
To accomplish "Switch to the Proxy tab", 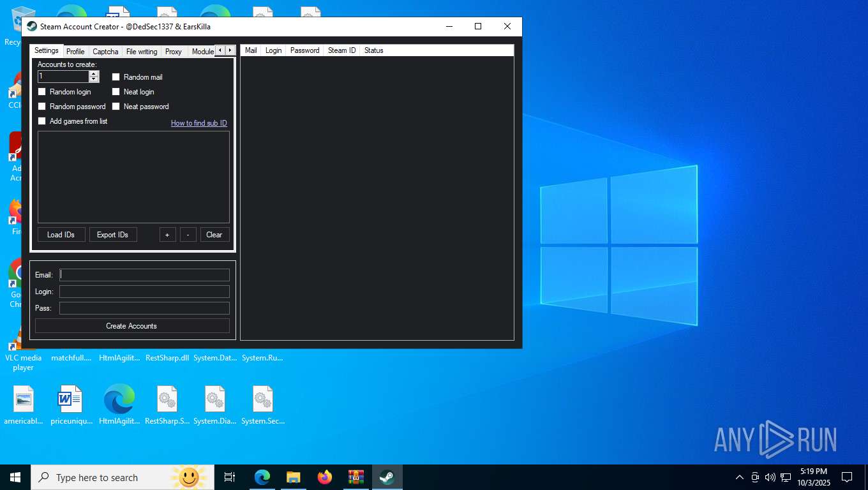I will pyautogui.click(x=174, y=52).
